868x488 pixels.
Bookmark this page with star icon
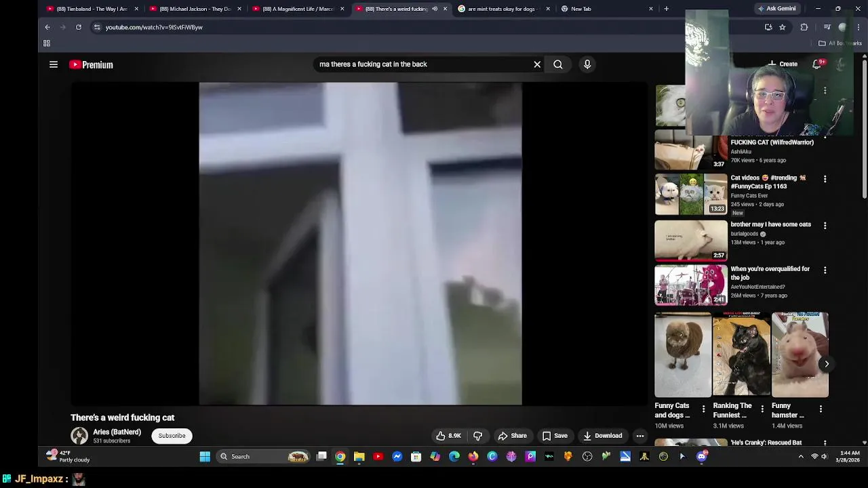[783, 27]
